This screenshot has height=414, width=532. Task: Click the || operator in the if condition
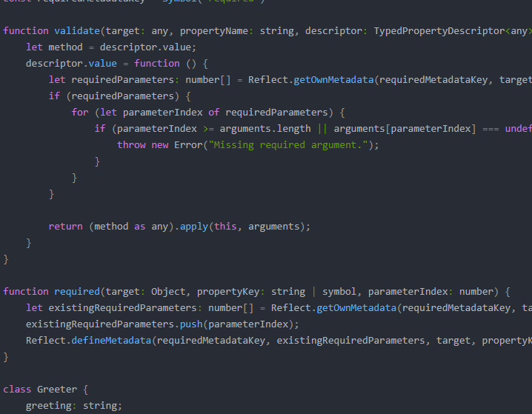pos(322,129)
